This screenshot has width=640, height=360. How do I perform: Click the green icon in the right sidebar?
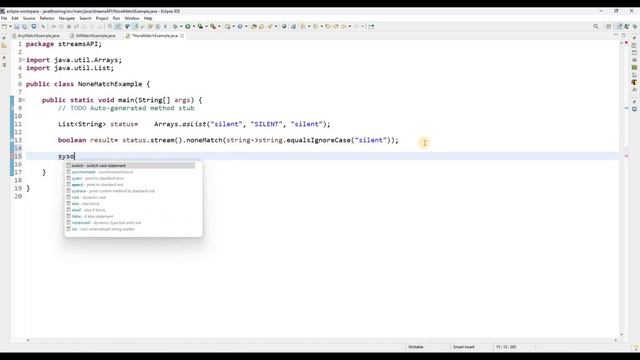tap(634, 68)
